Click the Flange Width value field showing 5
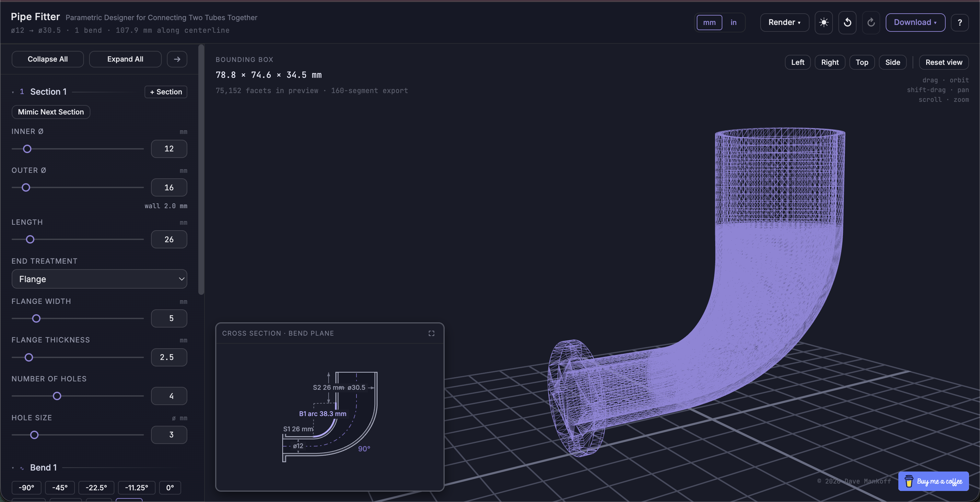 tap(169, 318)
